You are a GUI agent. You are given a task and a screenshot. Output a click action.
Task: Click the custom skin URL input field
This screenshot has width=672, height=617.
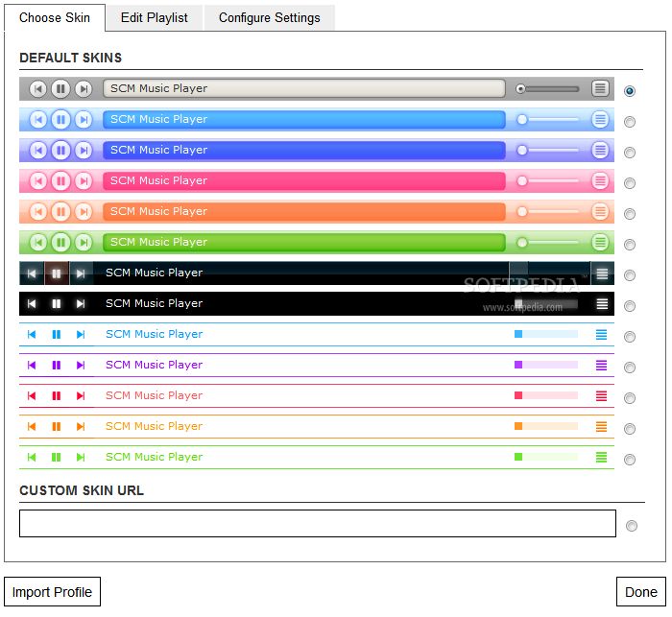coord(318,524)
